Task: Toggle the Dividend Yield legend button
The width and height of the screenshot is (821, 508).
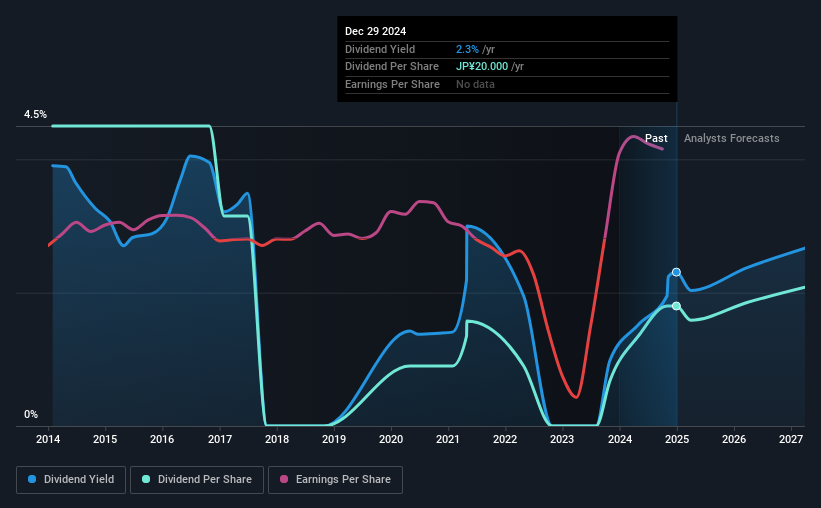Action: tap(71, 480)
